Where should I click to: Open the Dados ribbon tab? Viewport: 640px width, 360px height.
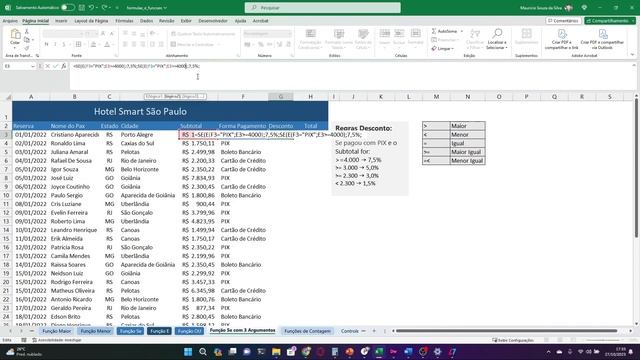point(146,21)
